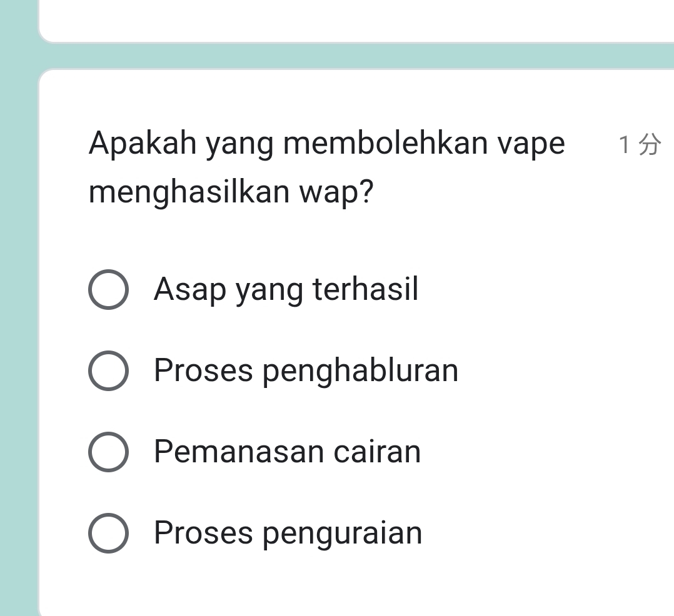The height and width of the screenshot is (616, 674).
Task: Pick the Pemanasan cairan radio circle
Action: (108, 452)
